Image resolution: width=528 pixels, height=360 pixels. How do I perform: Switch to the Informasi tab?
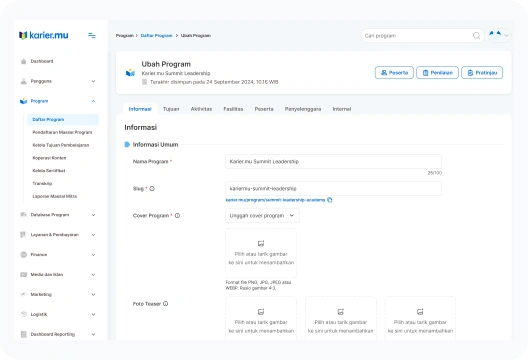point(140,109)
